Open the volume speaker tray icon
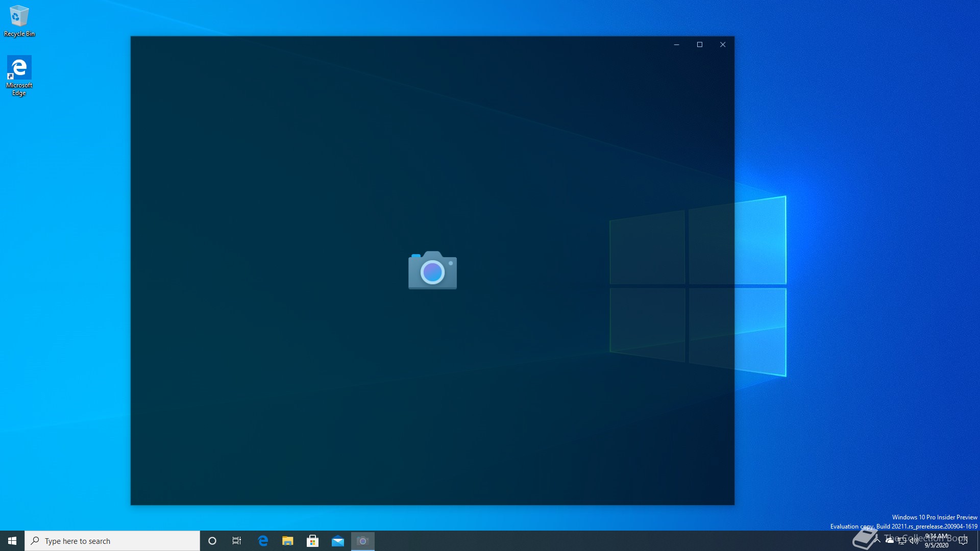Viewport: 980px width, 551px height. 914,541
